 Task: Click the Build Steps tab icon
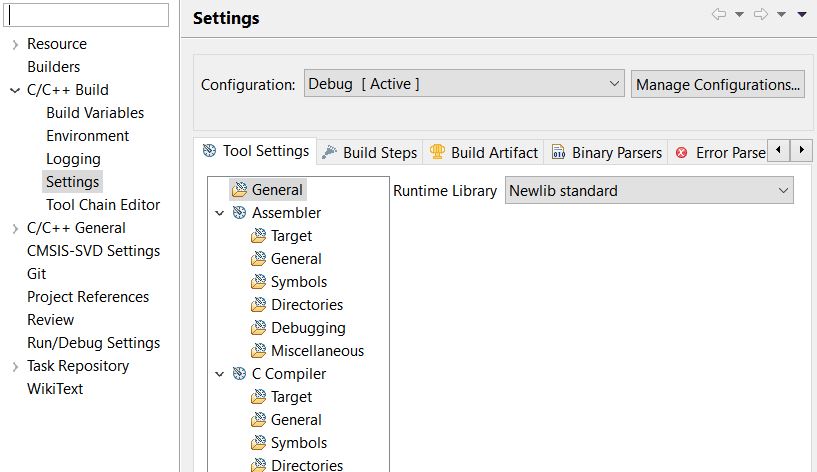pyautogui.click(x=330, y=152)
